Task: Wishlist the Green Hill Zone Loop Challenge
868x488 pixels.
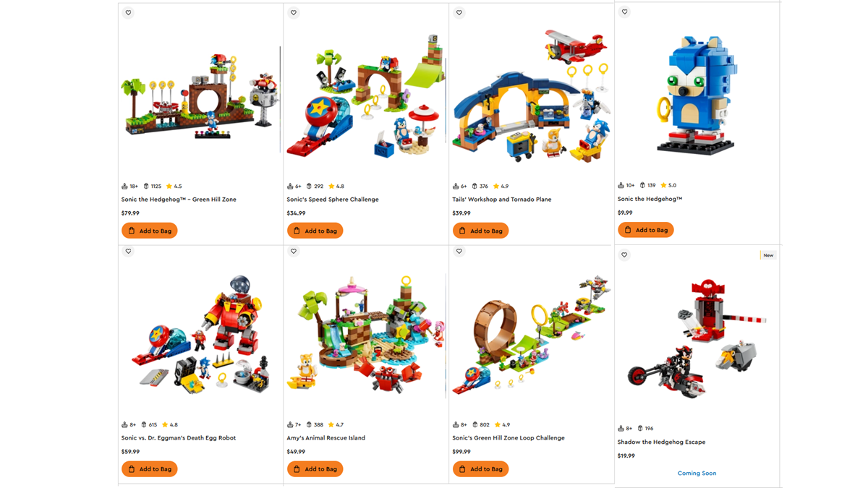Action: click(459, 251)
